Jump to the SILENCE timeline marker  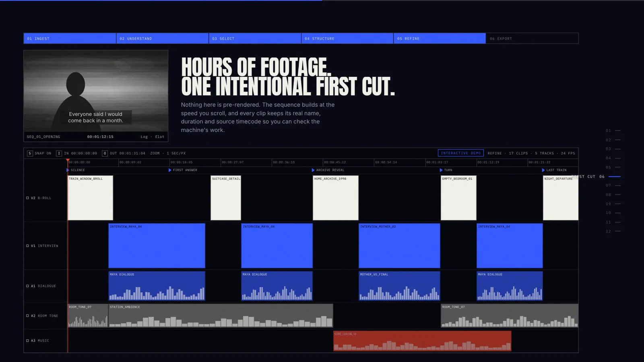pyautogui.click(x=76, y=170)
